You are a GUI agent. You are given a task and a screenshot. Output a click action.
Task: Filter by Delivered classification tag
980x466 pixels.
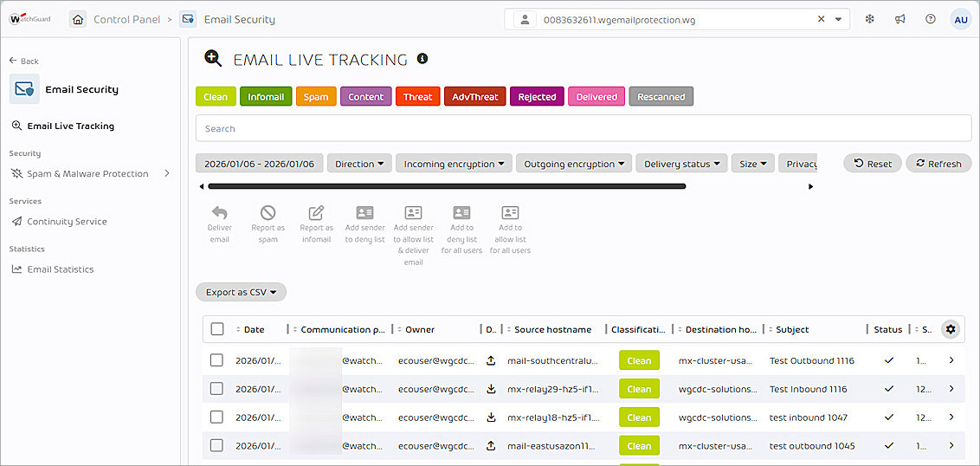click(x=596, y=97)
